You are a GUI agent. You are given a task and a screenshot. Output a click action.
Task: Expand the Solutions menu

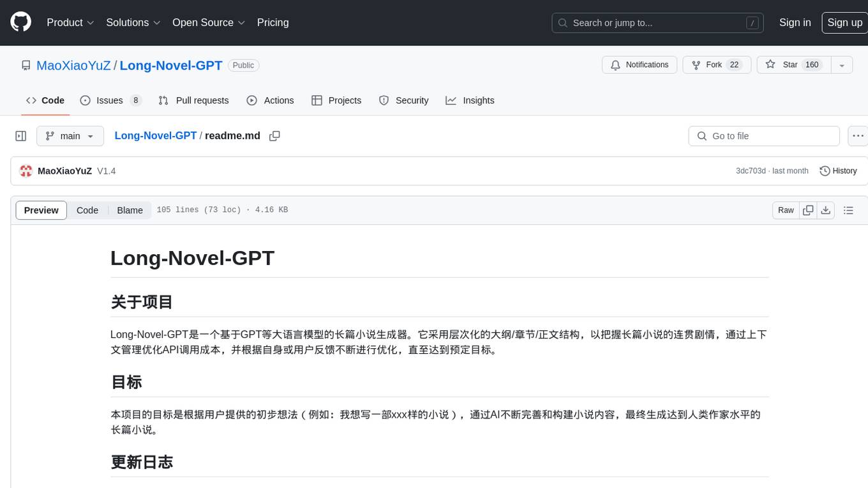tap(133, 22)
